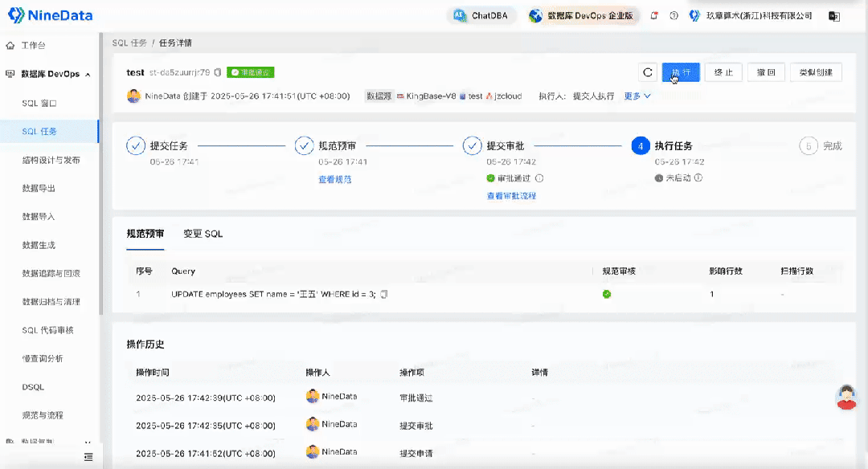Click the 规范预审 step check icon
The height and width of the screenshot is (469, 868).
point(304,145)
